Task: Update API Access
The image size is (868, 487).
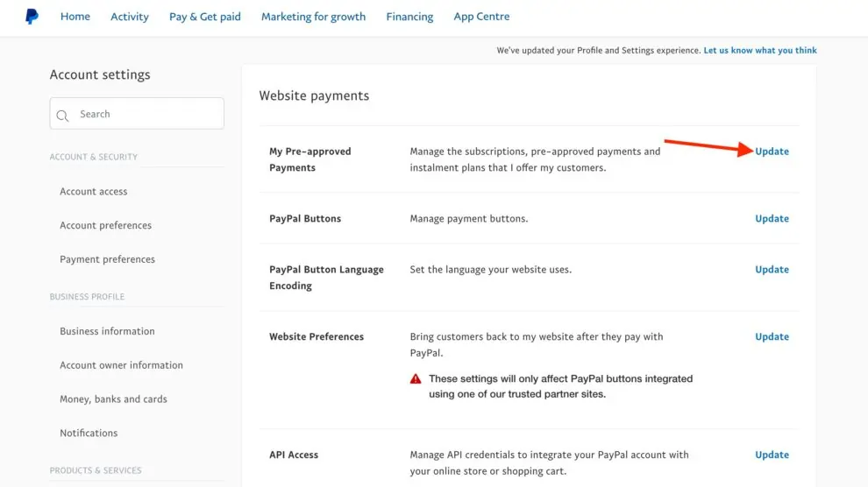Action: click(x=772, y=455)
